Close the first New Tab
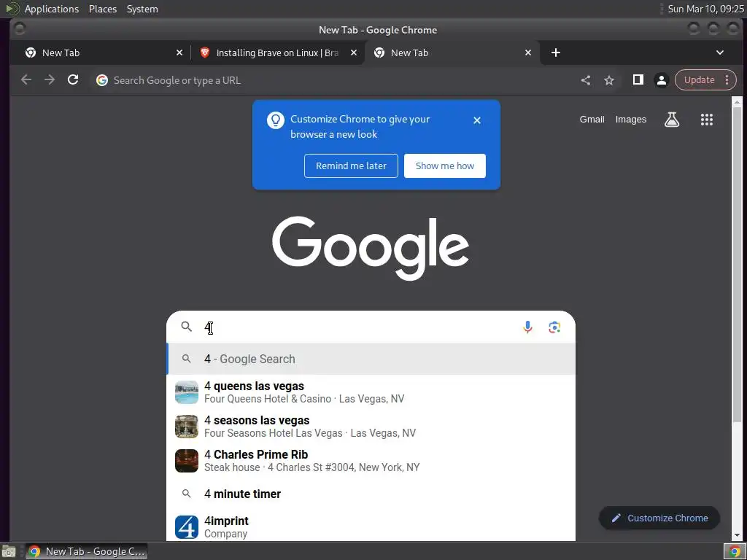Viewport: 747px width, 560px height. click(x=179, y=52)
